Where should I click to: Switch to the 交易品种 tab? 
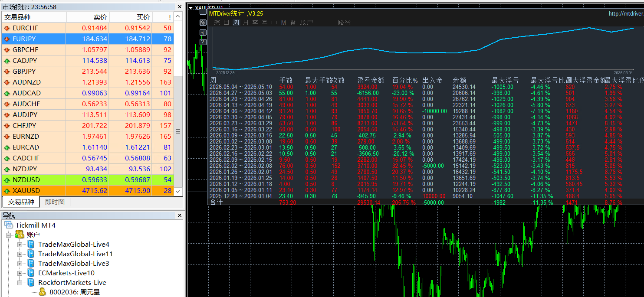coord(21,202)
